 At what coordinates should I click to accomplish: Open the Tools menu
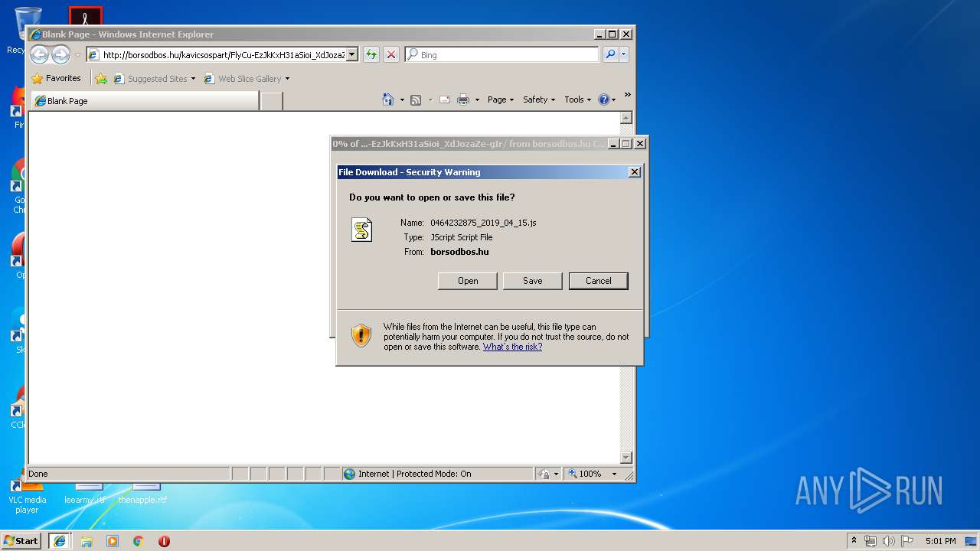(578, 99)
